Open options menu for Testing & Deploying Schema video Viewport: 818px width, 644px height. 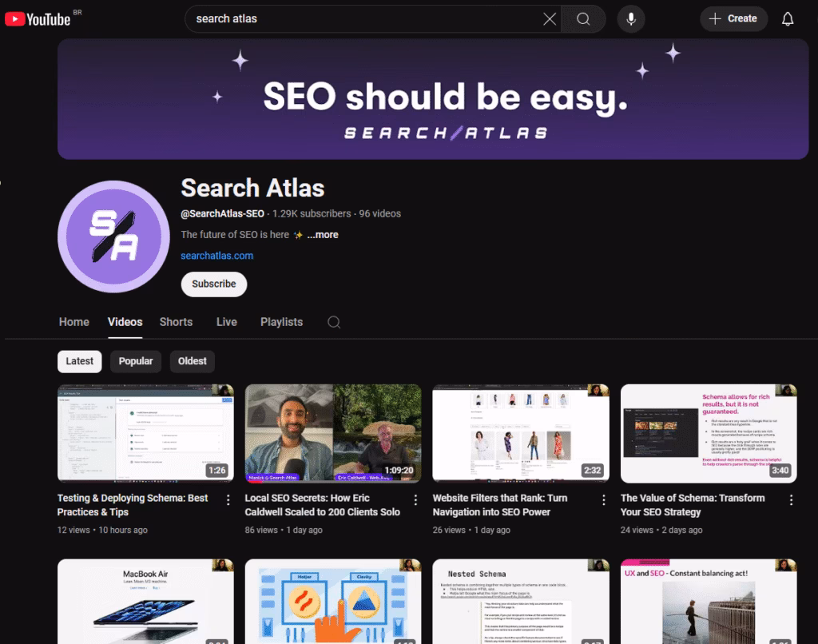(228, 500)
